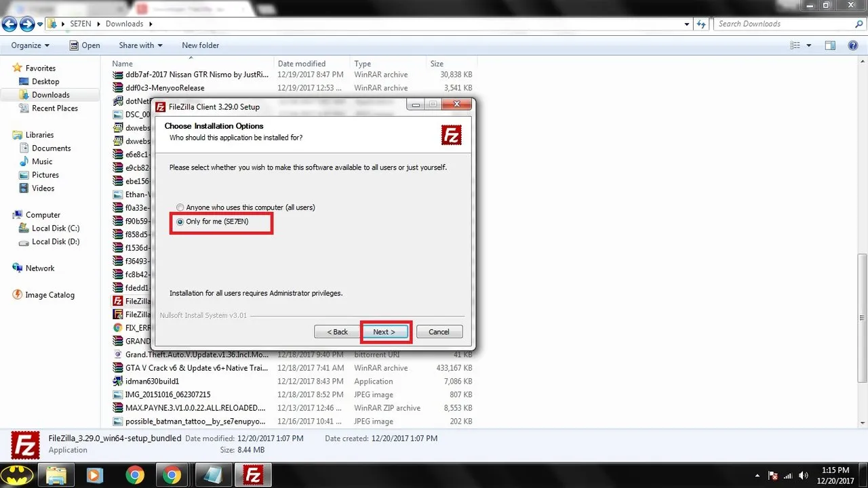Click FileZilla thumbnail in details pane

coord(25,445)
